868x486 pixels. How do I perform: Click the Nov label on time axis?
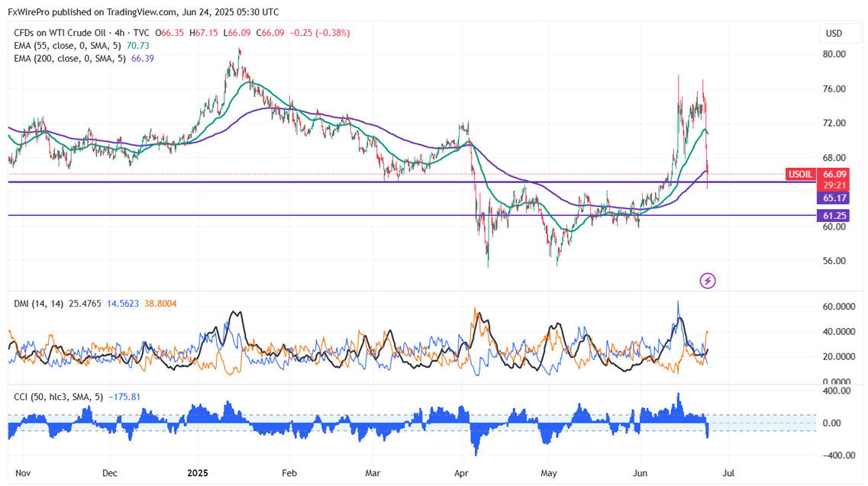point(23,473)
